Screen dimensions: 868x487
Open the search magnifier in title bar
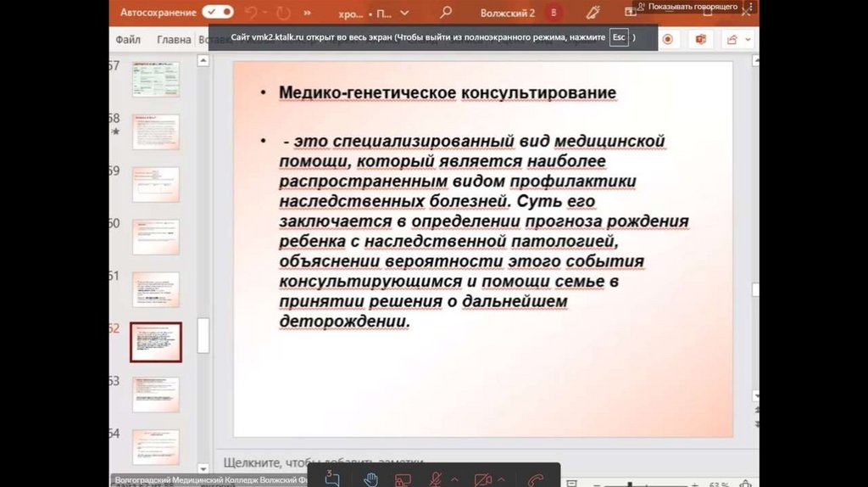(446, 13)
